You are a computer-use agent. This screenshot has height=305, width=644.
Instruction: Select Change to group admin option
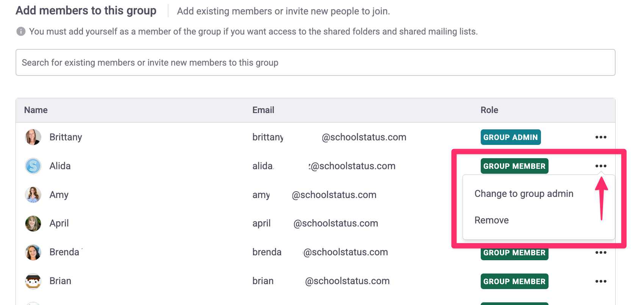524,194
